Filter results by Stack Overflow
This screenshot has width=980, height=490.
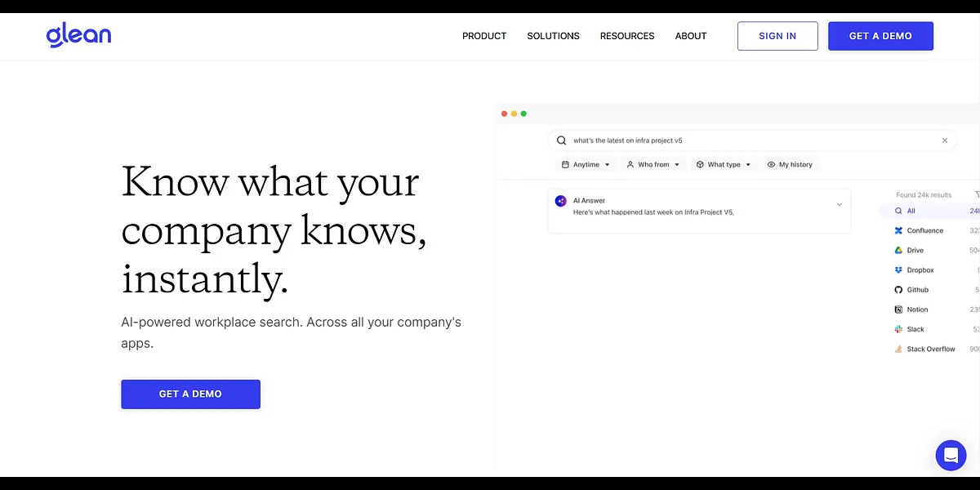point(930,350)
